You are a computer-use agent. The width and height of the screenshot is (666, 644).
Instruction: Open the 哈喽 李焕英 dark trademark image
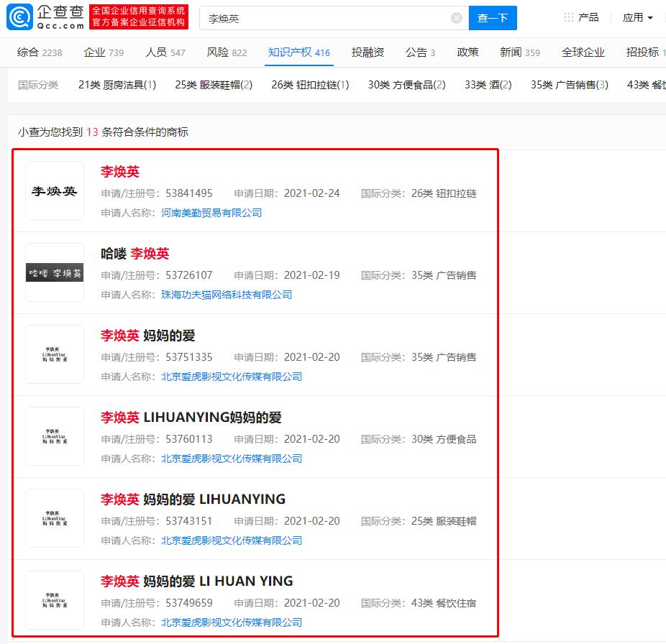[x=55, y=272]
